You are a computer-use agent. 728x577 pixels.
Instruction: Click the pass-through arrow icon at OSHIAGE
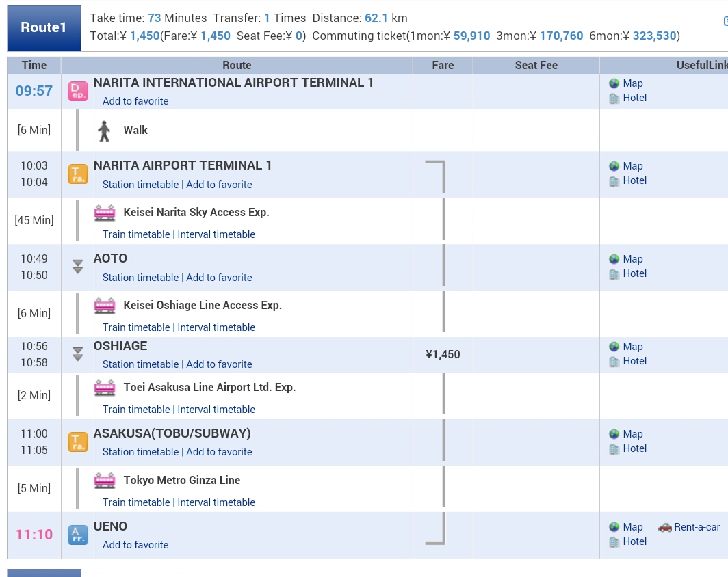coord(78,354)
